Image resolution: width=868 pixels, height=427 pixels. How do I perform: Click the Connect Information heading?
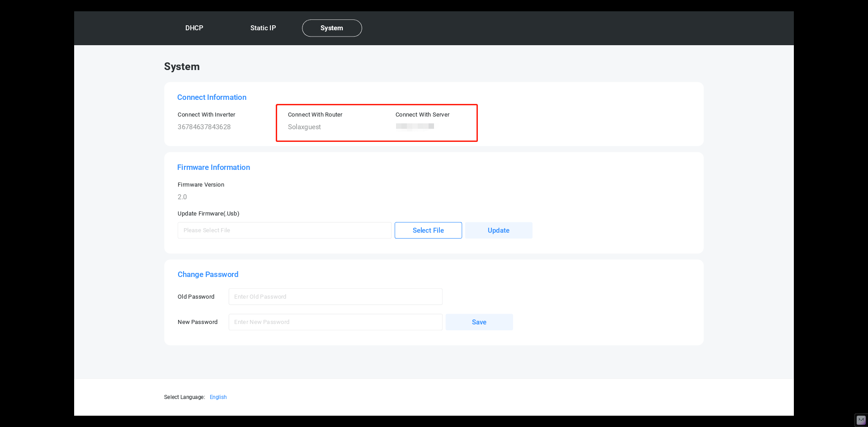(212, 97)
